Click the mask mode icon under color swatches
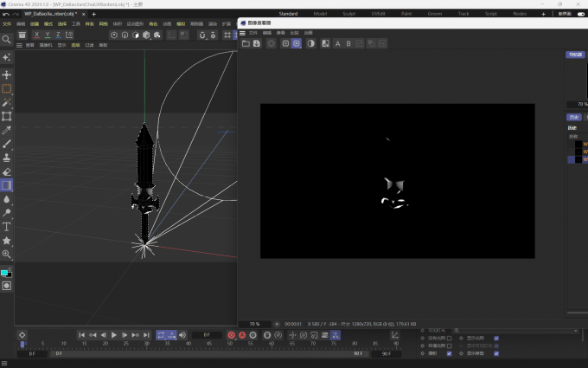 click(6, 286)
